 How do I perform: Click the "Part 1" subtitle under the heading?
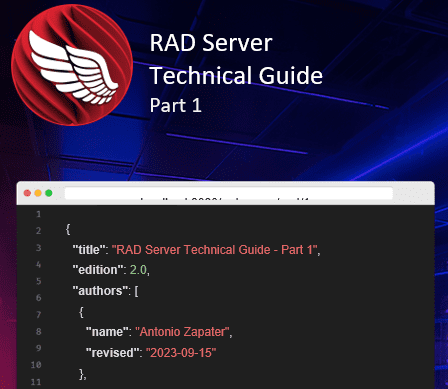pyautogui.click(x=176, y=105)
